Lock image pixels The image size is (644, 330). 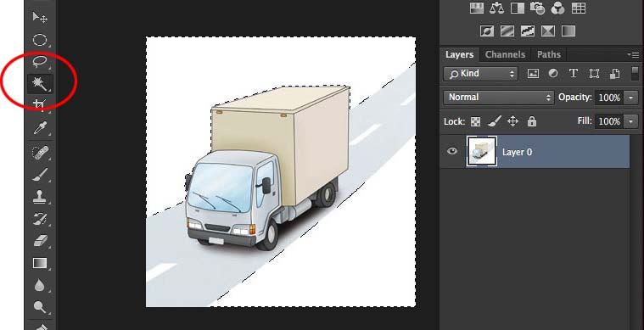(x=495, y=121)
